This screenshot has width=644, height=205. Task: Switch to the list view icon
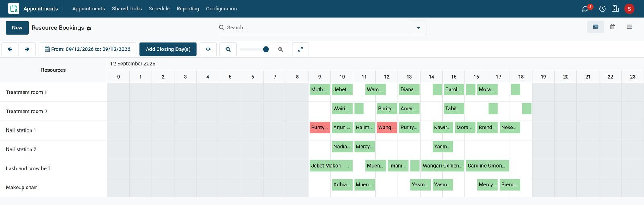(x=630, y=27)
